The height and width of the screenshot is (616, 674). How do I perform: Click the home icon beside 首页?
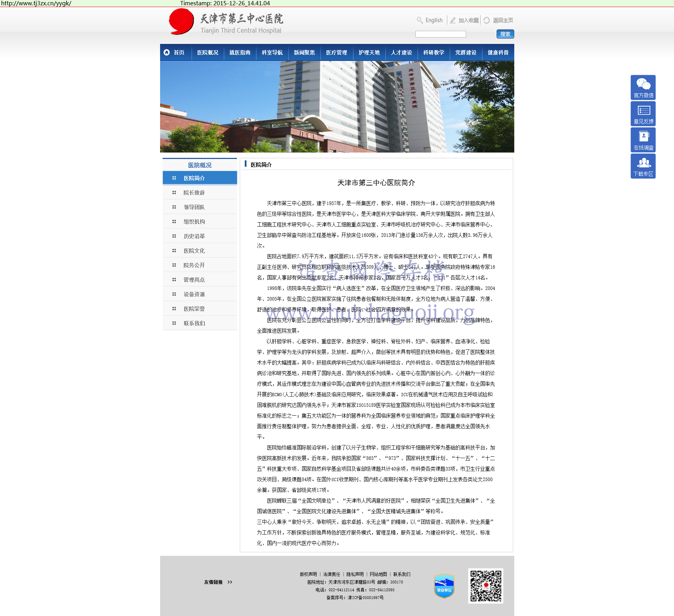[x=166, y=52]
